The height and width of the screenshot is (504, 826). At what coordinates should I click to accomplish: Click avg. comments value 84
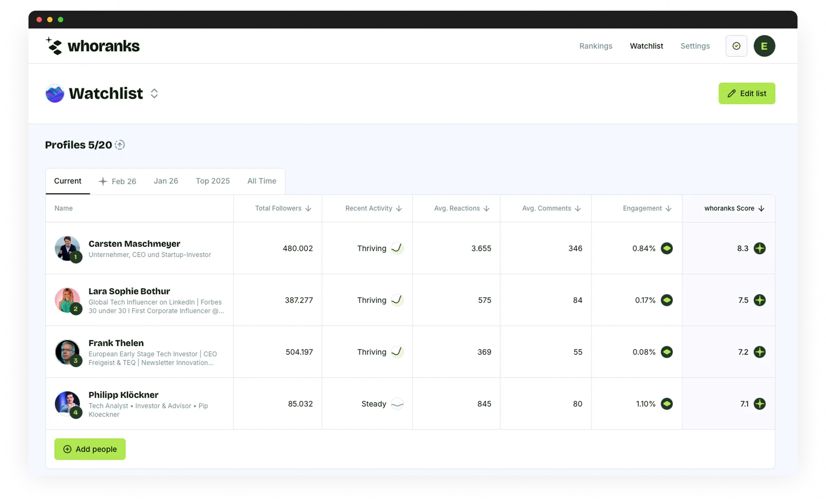click(x=578, y=300)
